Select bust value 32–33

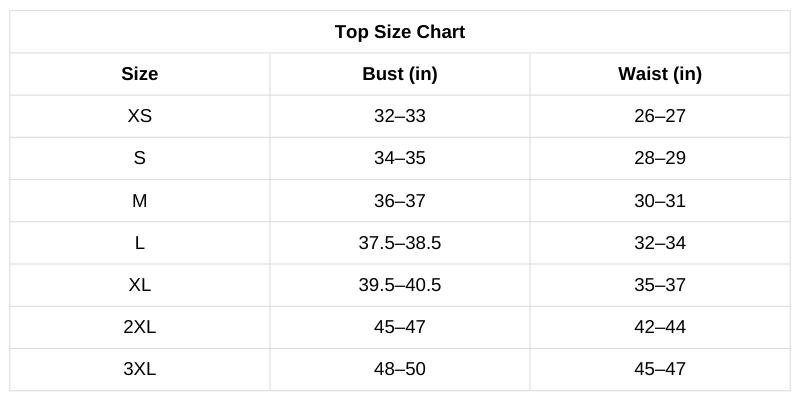pyautogui.click(x=400, y=116)
